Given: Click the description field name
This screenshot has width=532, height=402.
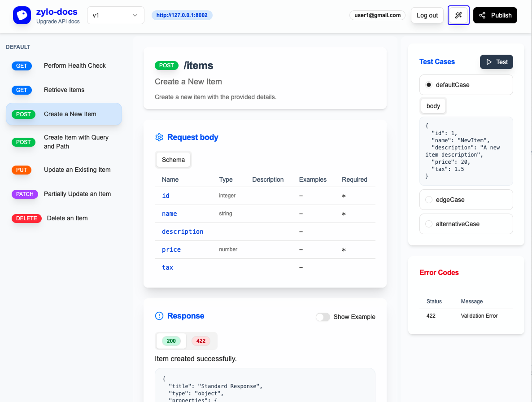Looking at the screenshot, I should (183, 232).
